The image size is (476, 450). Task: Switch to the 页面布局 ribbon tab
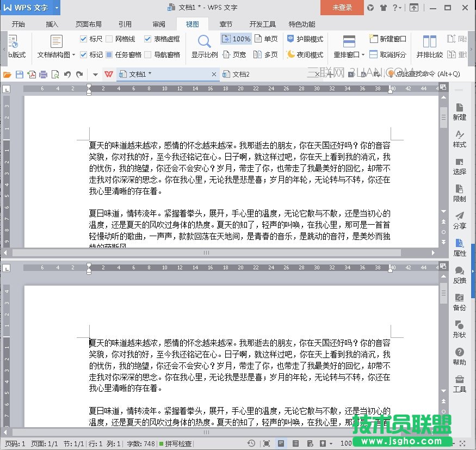[88, 24]
